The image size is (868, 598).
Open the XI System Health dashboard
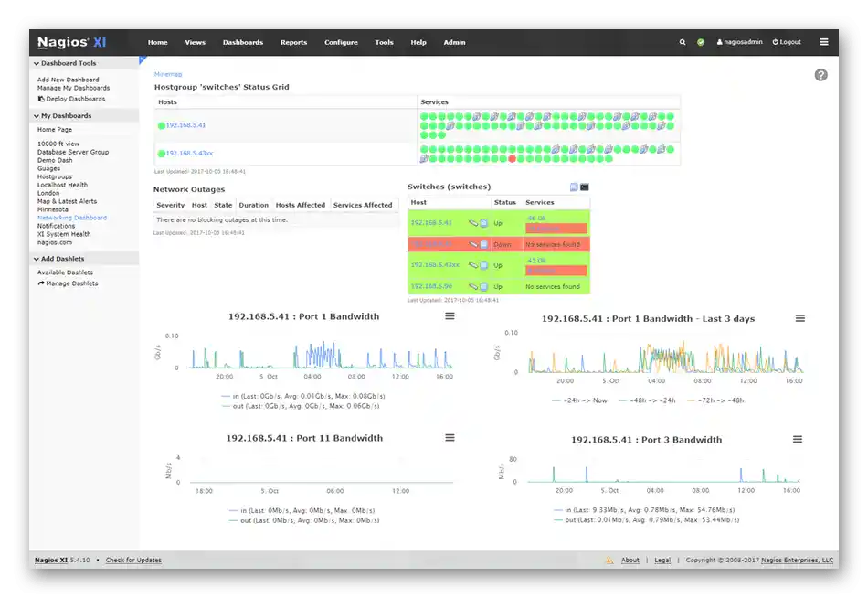pos(64,234)
